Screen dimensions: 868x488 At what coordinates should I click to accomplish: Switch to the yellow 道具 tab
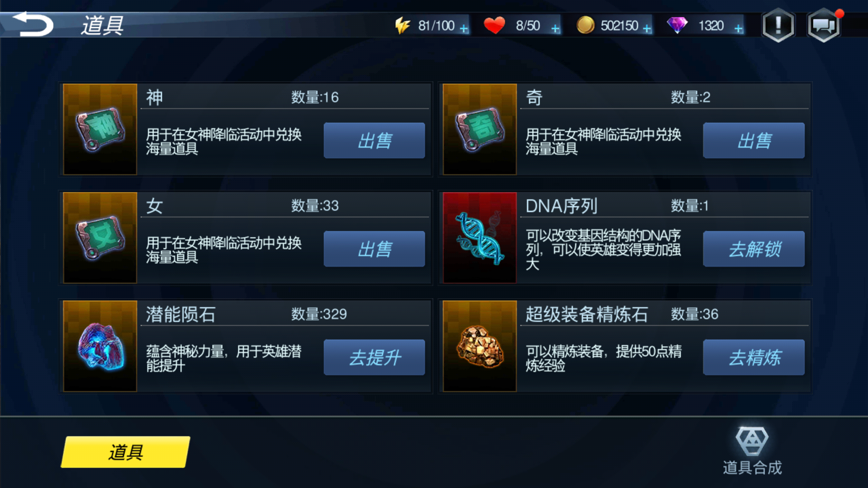tap(126, 452)
